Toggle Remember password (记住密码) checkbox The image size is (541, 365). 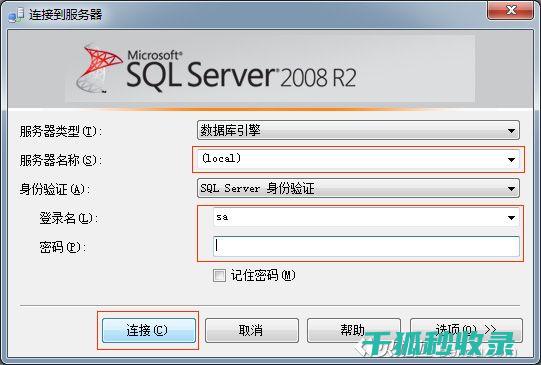tap(219, 276)
